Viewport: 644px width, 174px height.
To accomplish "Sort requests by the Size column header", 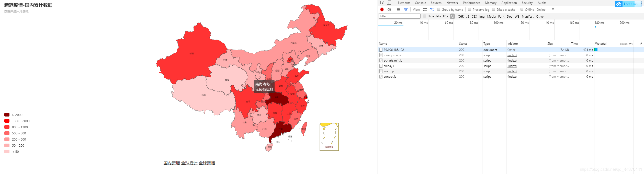I will point(558,43).
